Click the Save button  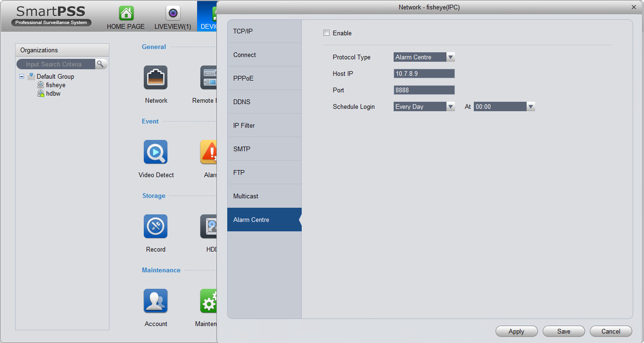click(563, 331)
